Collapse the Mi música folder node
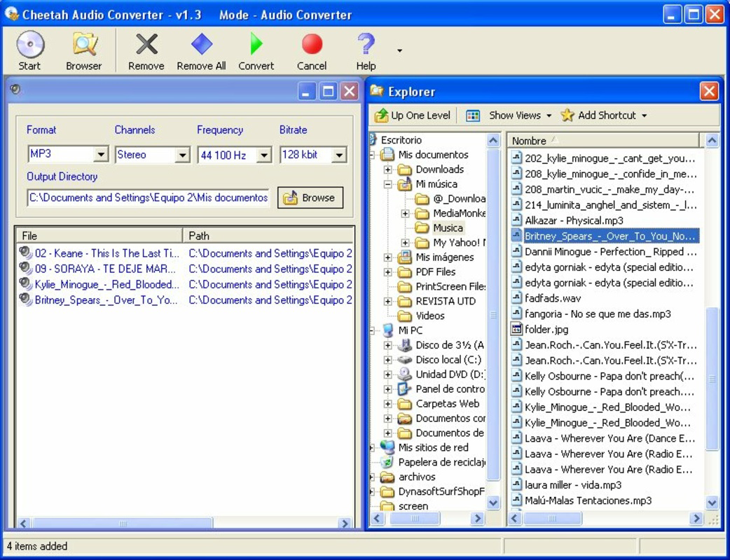The height and width of the screenshot is (560, 730). click(387, 184)
